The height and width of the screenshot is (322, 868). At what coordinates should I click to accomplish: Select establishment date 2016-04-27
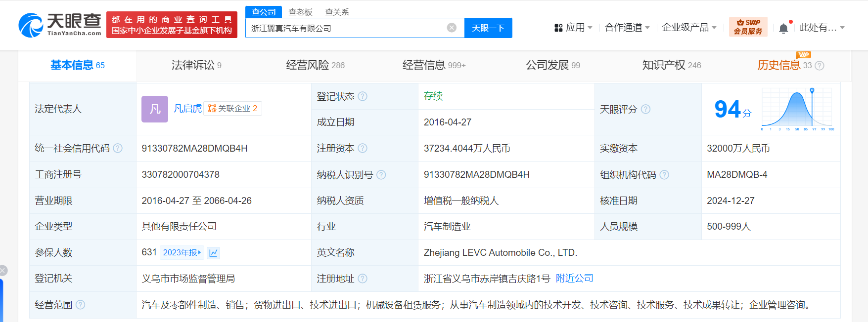pos(448,122)
